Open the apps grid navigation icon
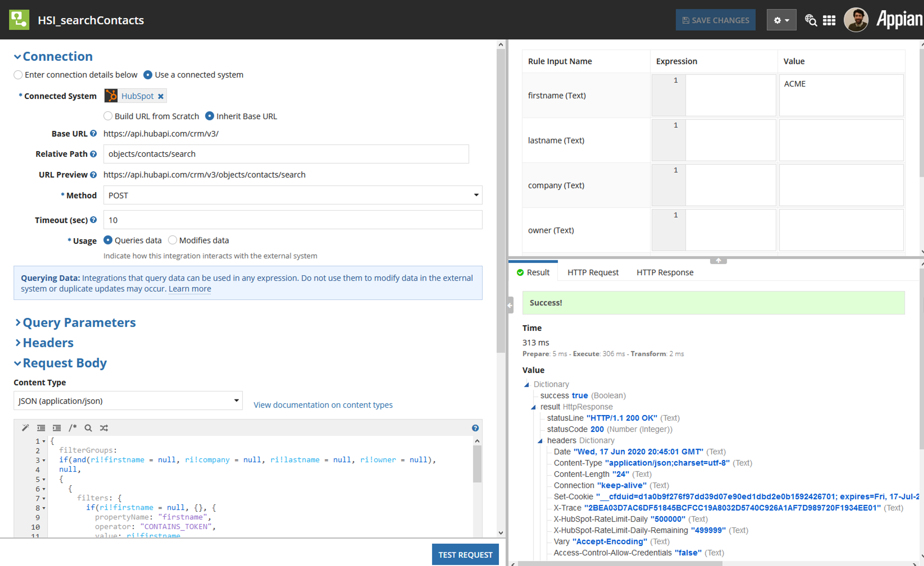 click(x=829, y=20)
